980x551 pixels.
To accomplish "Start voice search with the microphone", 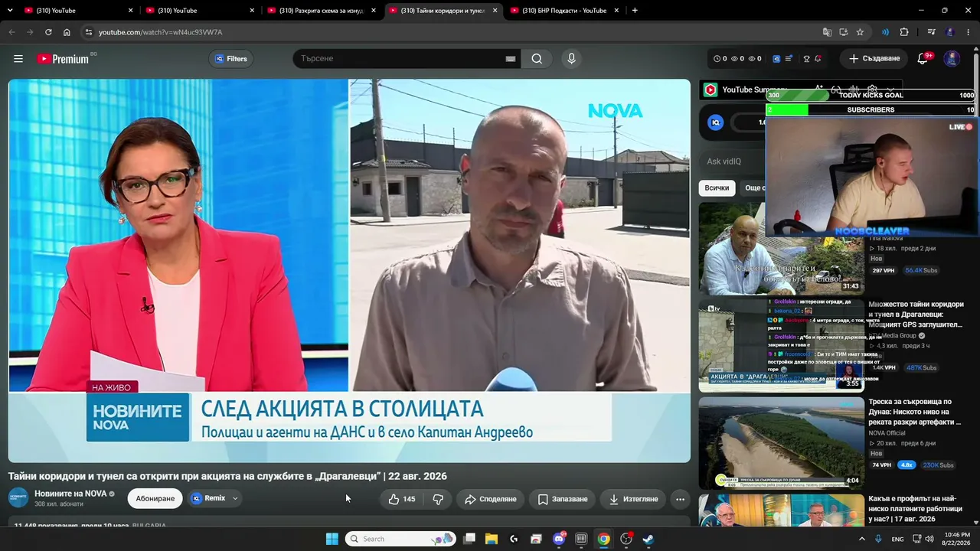I will 571,59.
